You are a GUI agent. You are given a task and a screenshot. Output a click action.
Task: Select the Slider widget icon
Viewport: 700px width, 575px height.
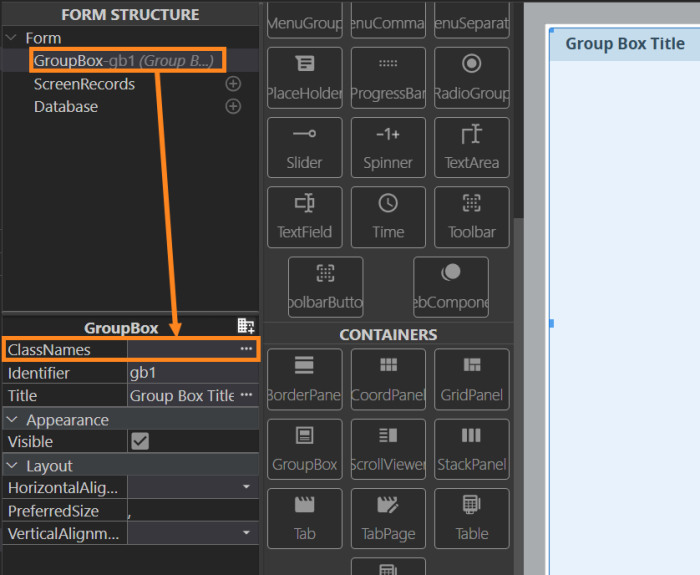304,147
